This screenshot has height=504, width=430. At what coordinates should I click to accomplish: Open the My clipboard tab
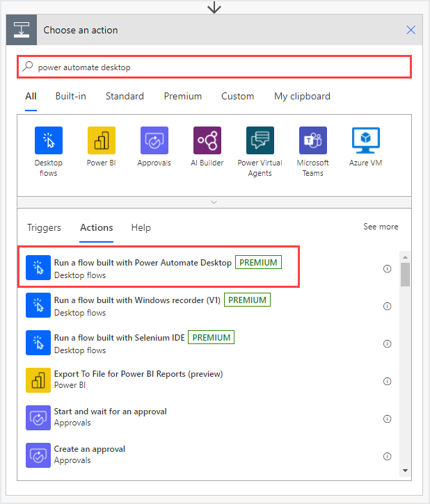(302, 96)
